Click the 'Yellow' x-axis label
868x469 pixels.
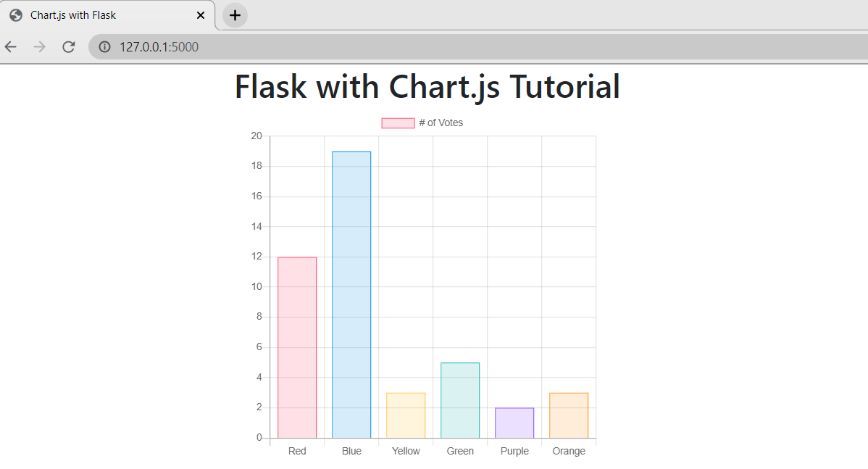tap(406, 452)
